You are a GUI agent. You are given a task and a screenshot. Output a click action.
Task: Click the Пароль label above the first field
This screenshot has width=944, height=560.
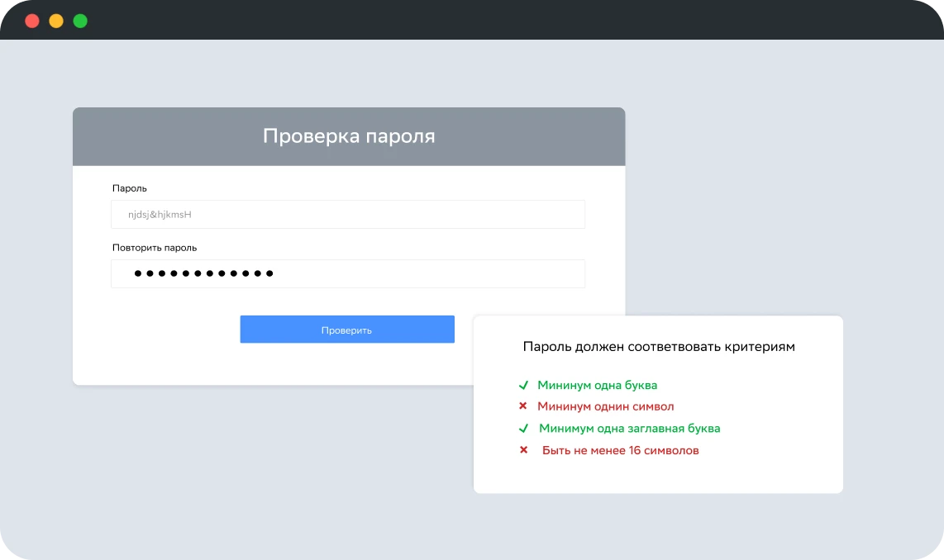(130, 188)
